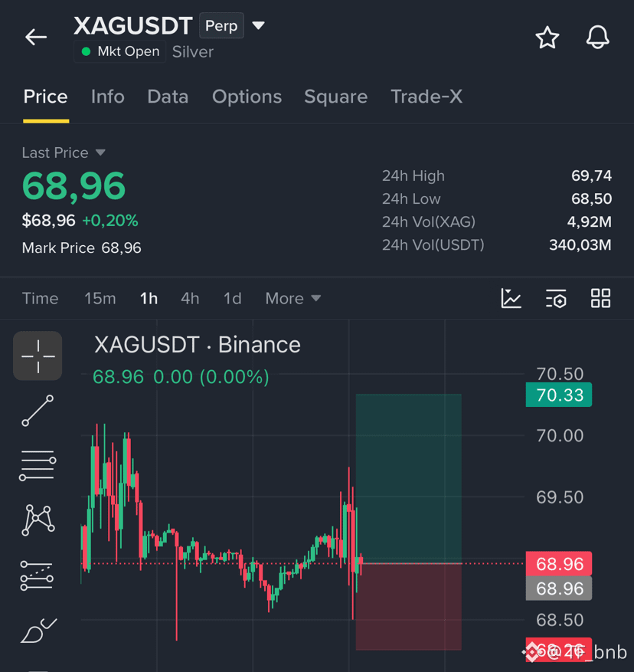Go to the Square tab
This screenshot has width=634, height=672.
tap(336, 97)
